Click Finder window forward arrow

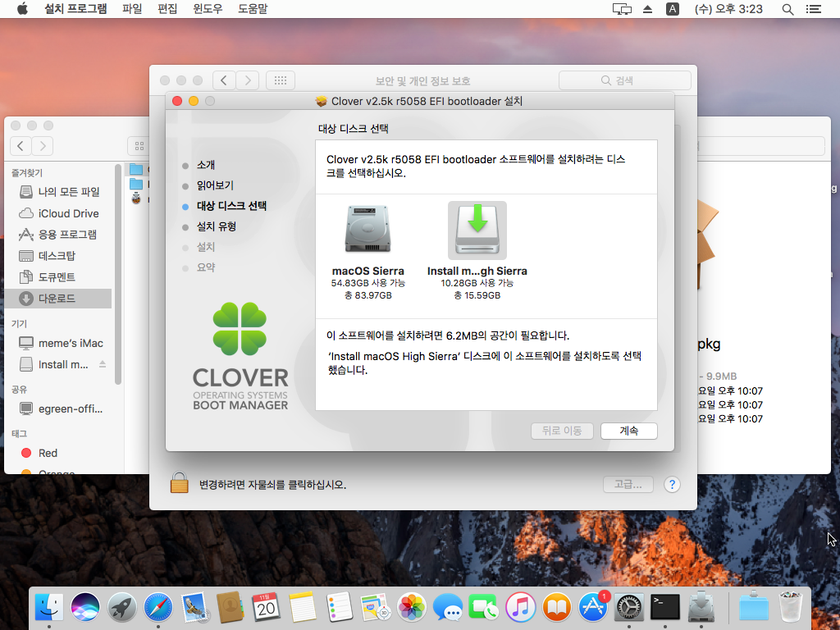pos(43,146)
